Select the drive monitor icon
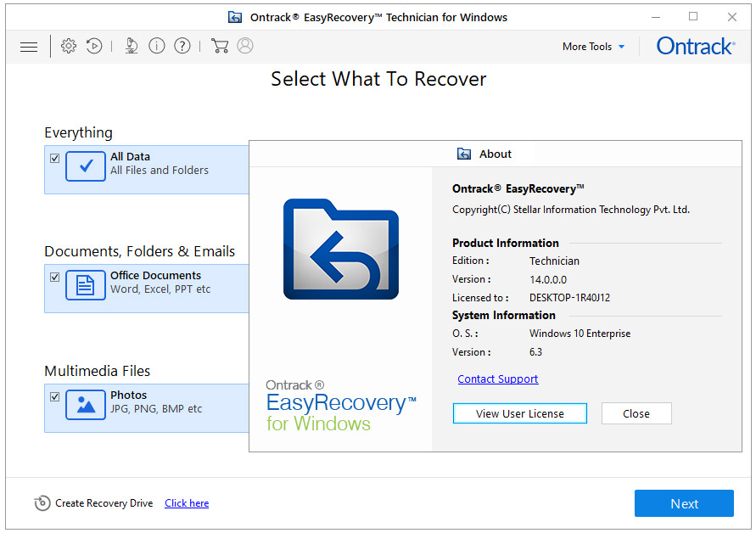 coord(131,46)
